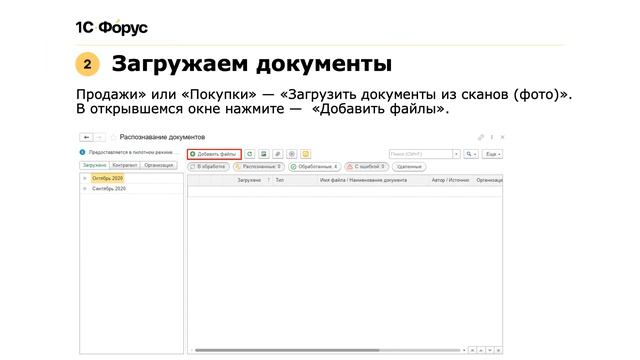Click the "Добавить файлы" button
The image size is (640, 360).
point(214,154)
